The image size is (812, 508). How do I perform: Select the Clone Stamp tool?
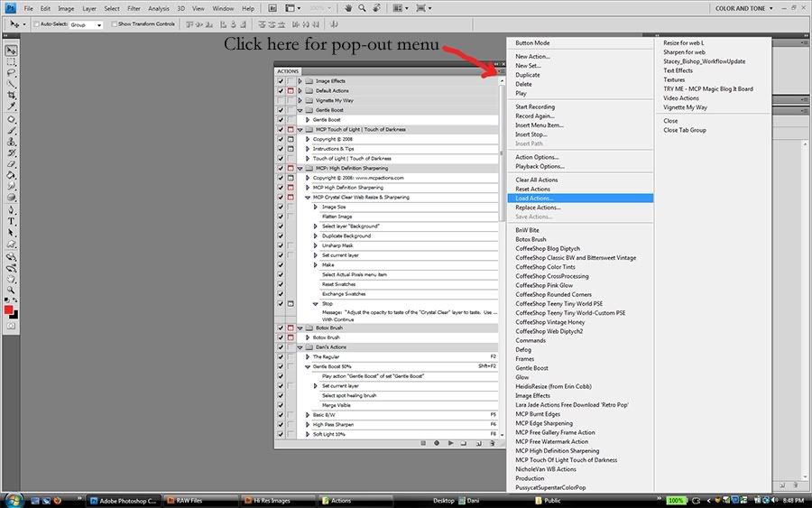pos(11,142)
